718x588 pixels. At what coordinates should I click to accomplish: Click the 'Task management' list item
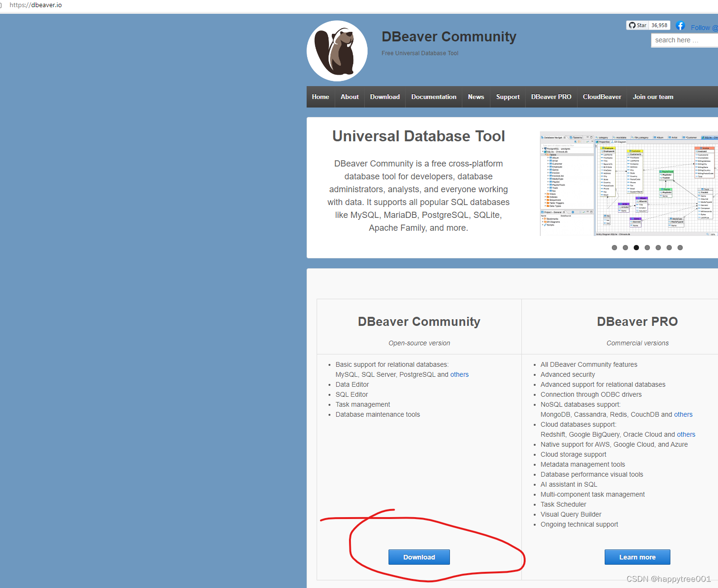(363, 404)
